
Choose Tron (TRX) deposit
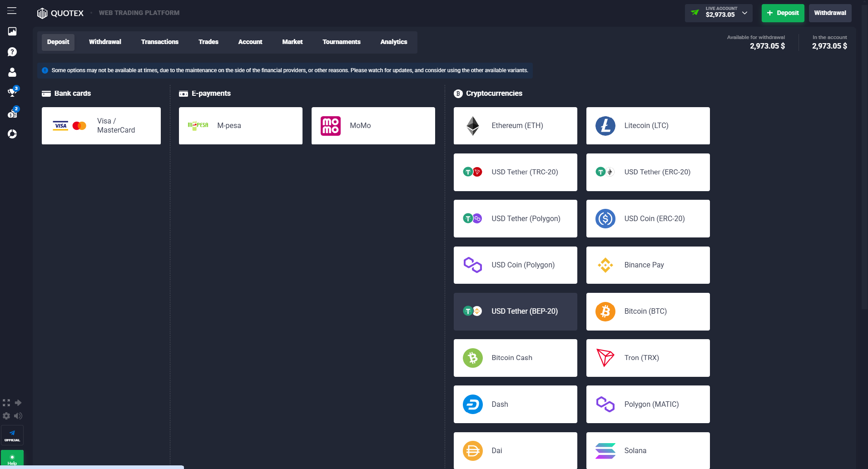point(648,358)
